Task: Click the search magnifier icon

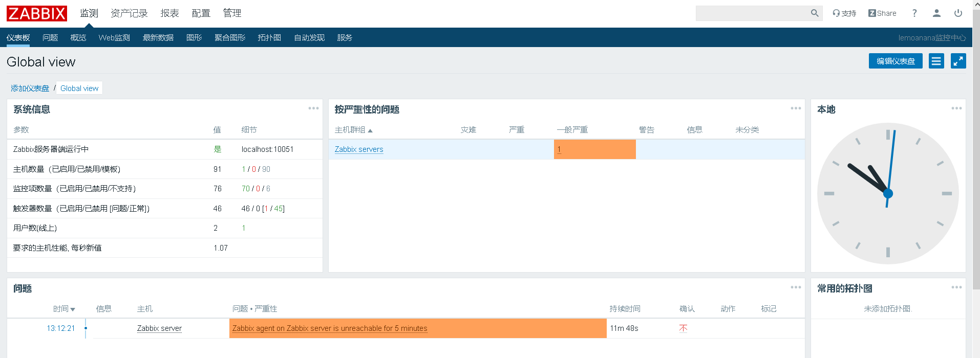Action: click(x=815, y=13)
